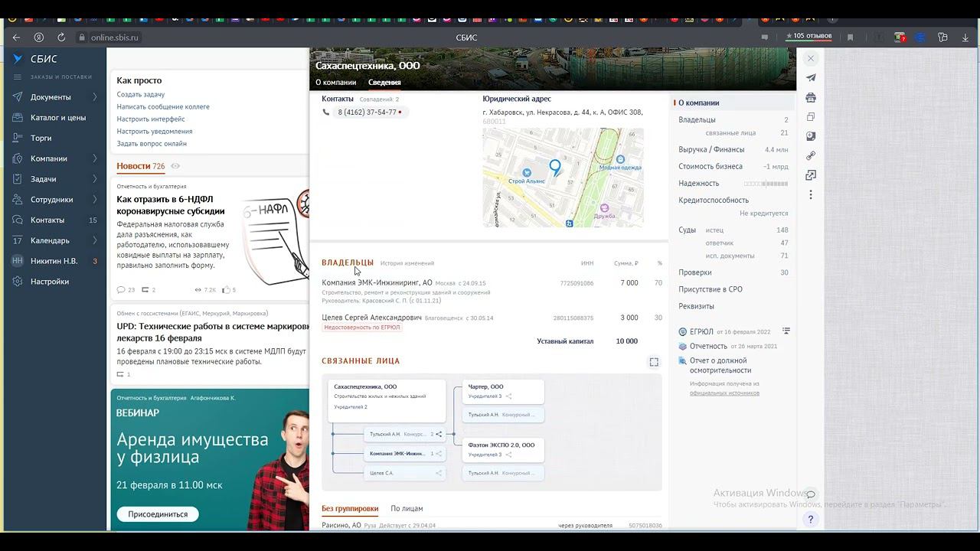Open the Никитин Н.В. profile item

[x=55, y=261]
